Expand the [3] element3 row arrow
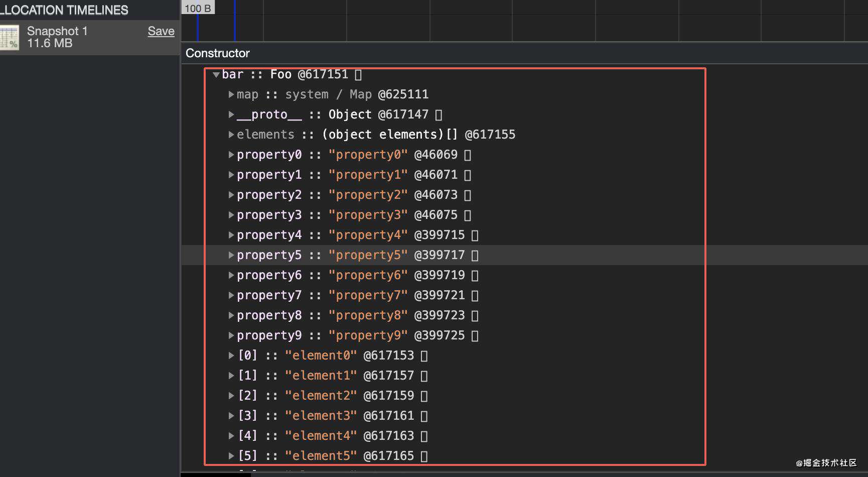Image resolution: width=868 pixels, height=477 pixels. click(231, 416)
